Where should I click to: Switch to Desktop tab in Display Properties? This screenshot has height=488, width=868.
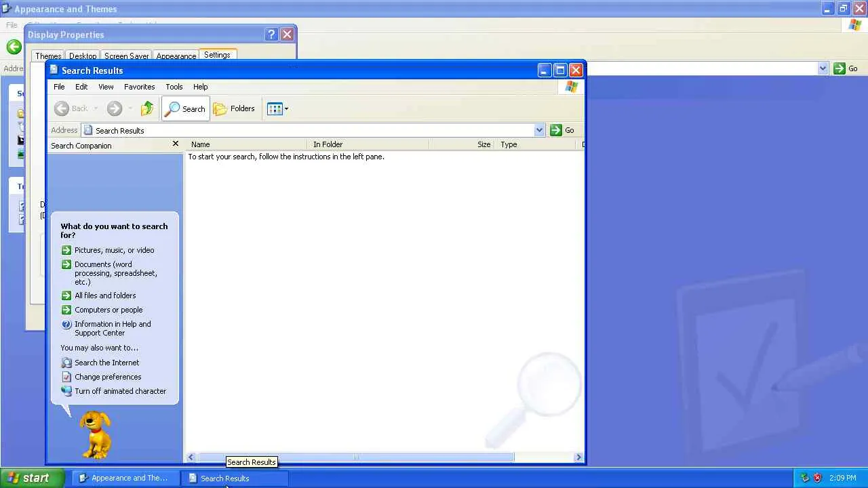tap(83, 56)
